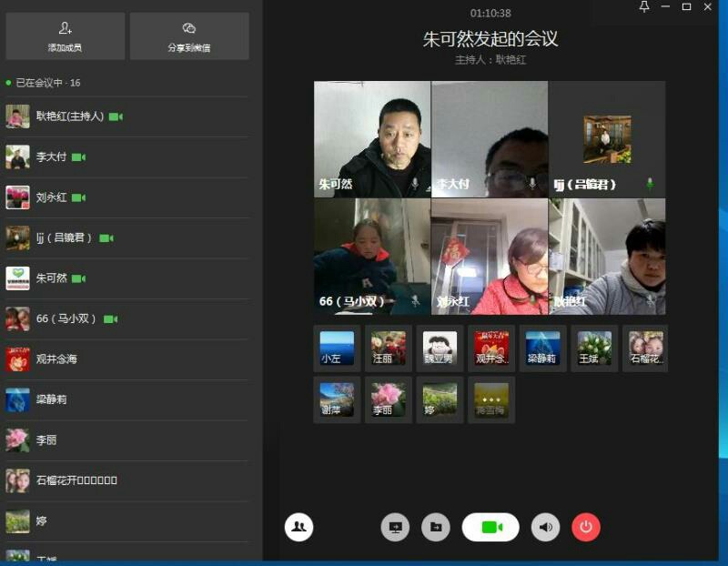Image resolution: width=728 pixels, height=566 pixels.
Task: Click green microphone icon on ljj video
Action: point(650,184)
